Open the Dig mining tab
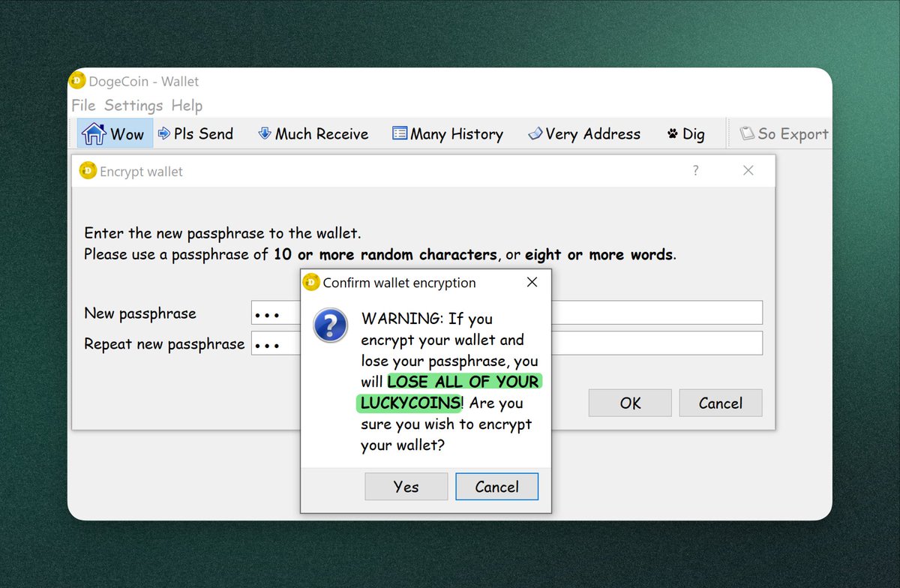900x588 pixels. click(685, 133)
